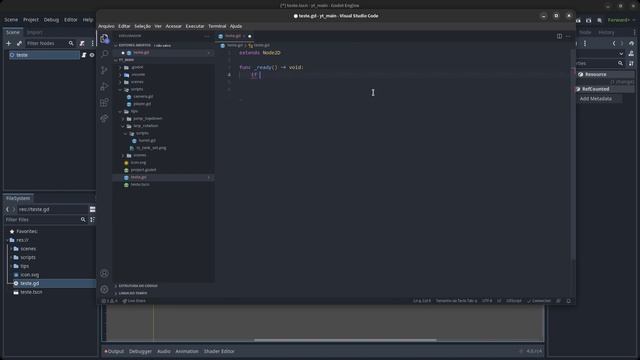Click the Connected status in VS Code status bar
The image size is (640, 360).
(x=539, y=301)
